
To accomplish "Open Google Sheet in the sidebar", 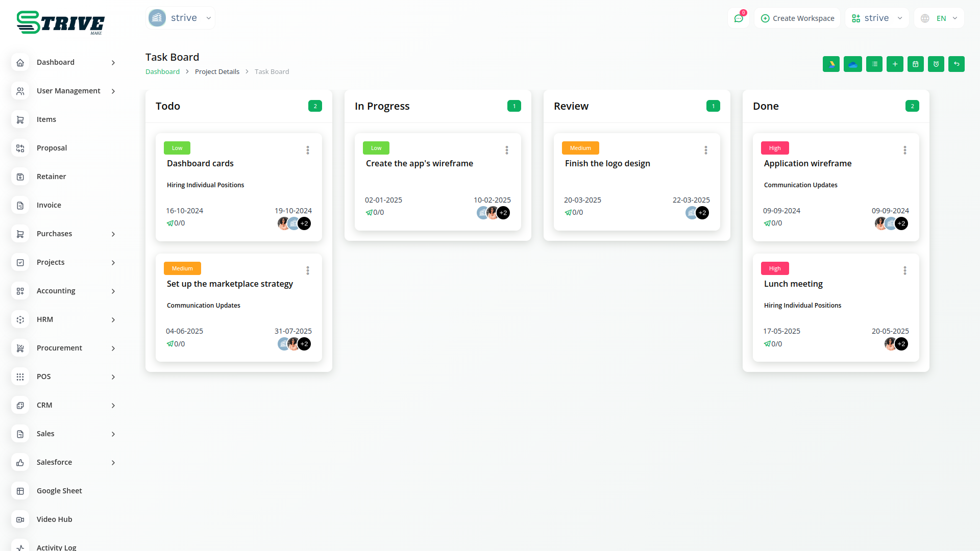I will (x=59, y=491).
